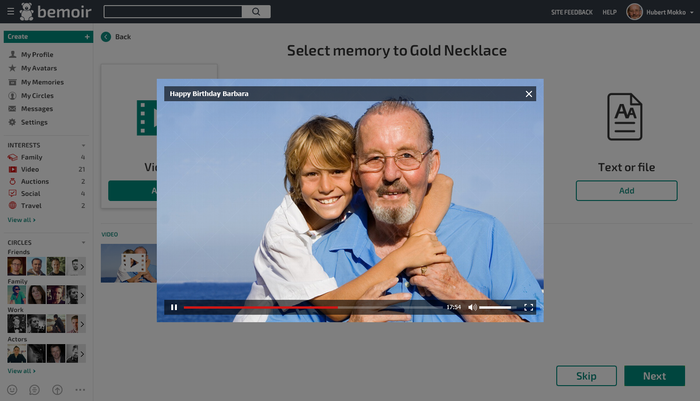Click the search magnifier icon
Viewport: 700px width, 401px height.
[x=256, y=12]
